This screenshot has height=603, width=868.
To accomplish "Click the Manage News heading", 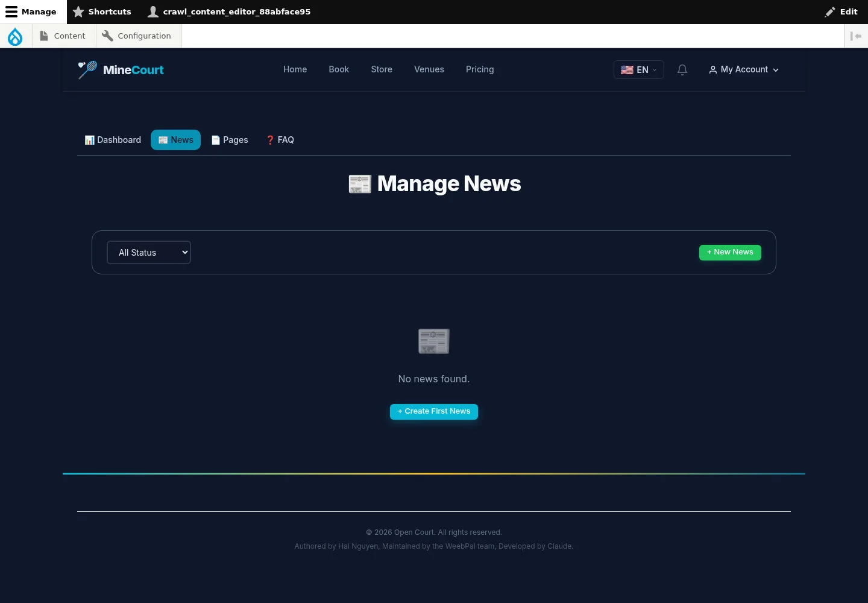I will tap(434, 183).
